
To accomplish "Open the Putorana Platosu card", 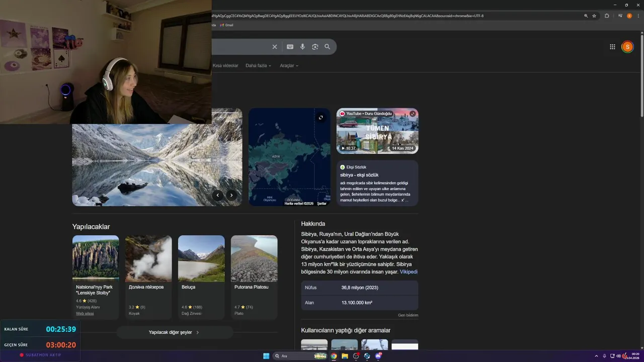I will coord(254,278).
